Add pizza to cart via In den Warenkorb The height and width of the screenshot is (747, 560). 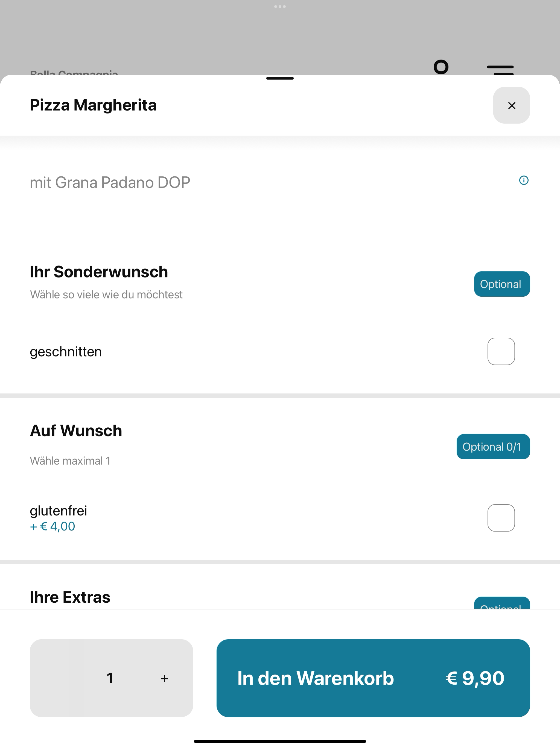(373, 678)
